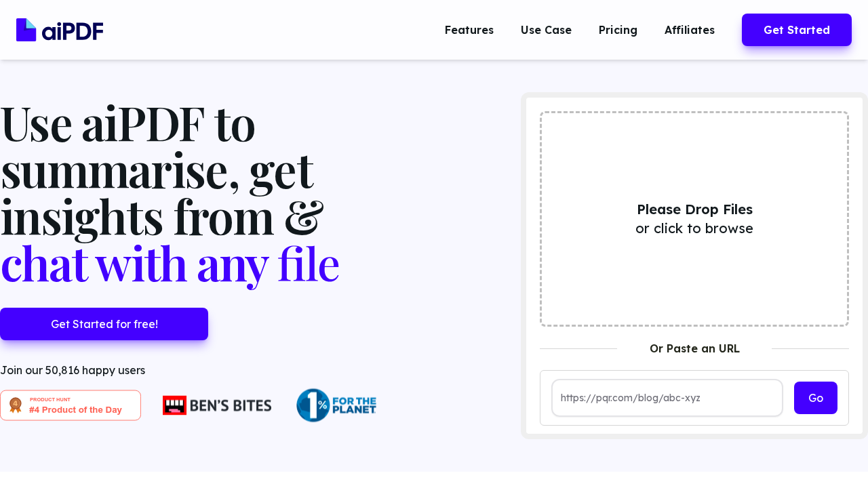The image size is (868, 488).
Task: Click the aiPDF wordmark text in header
Action: 73,31
